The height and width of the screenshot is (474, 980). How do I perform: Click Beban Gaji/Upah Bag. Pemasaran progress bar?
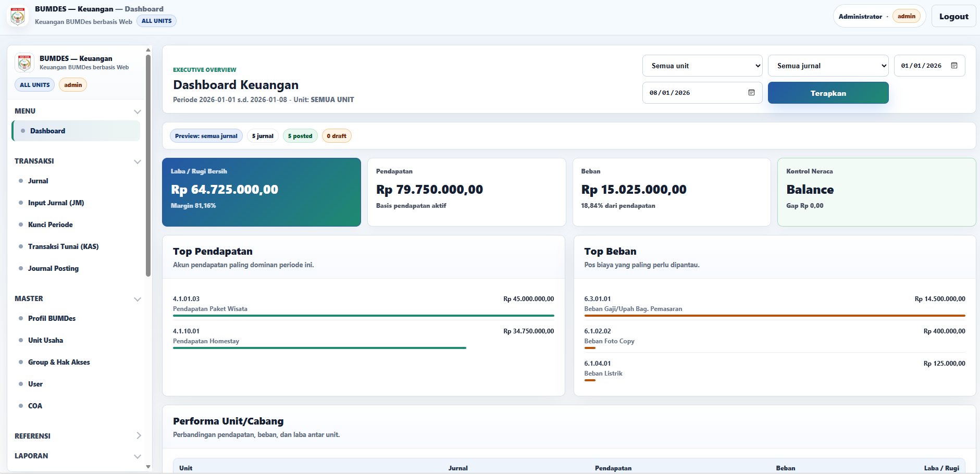775,316
